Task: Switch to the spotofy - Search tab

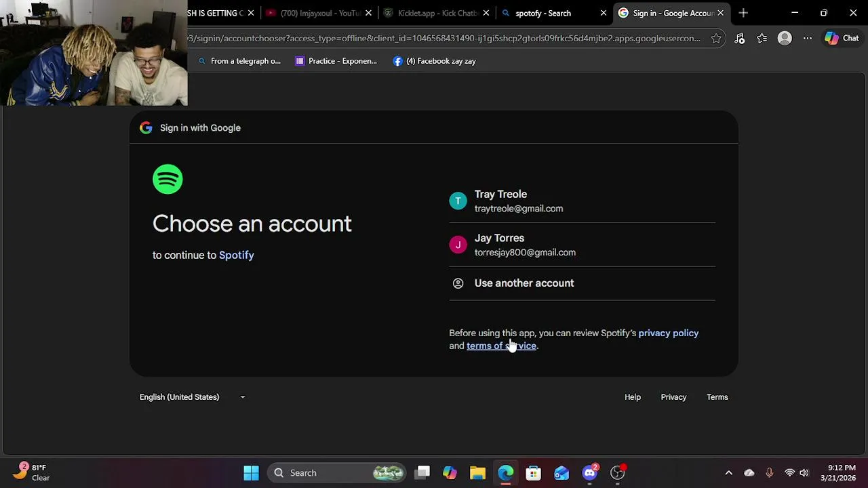Action: [553, 13]
